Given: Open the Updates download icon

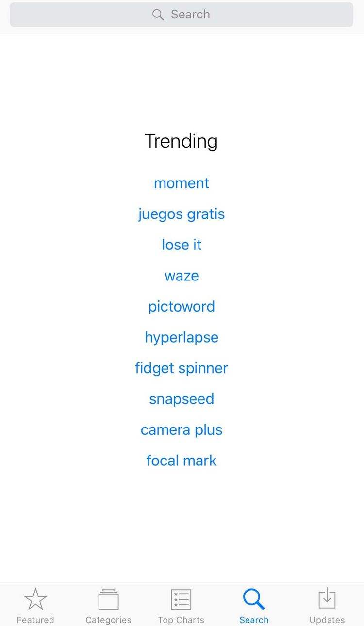Looking at the screenshot, I should (x=327, y=598).
